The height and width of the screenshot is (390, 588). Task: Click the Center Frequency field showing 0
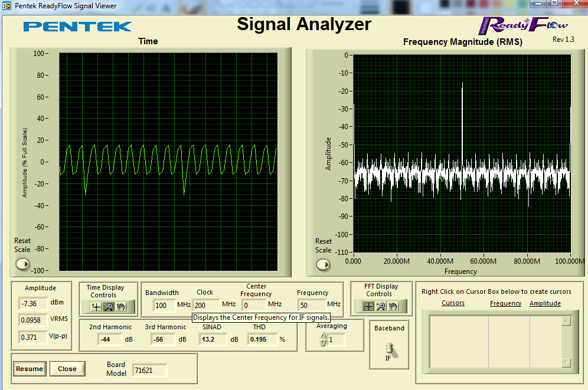[x=254, y=305]
